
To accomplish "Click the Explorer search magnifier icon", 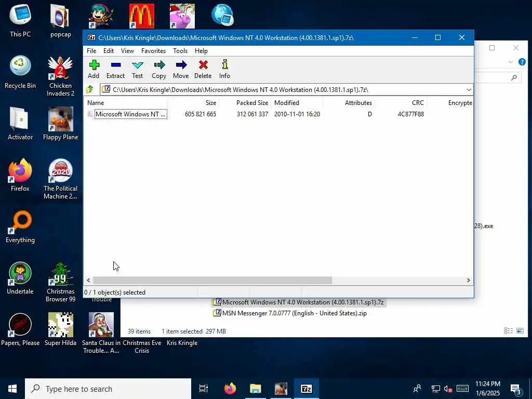I will pos(514,78).
